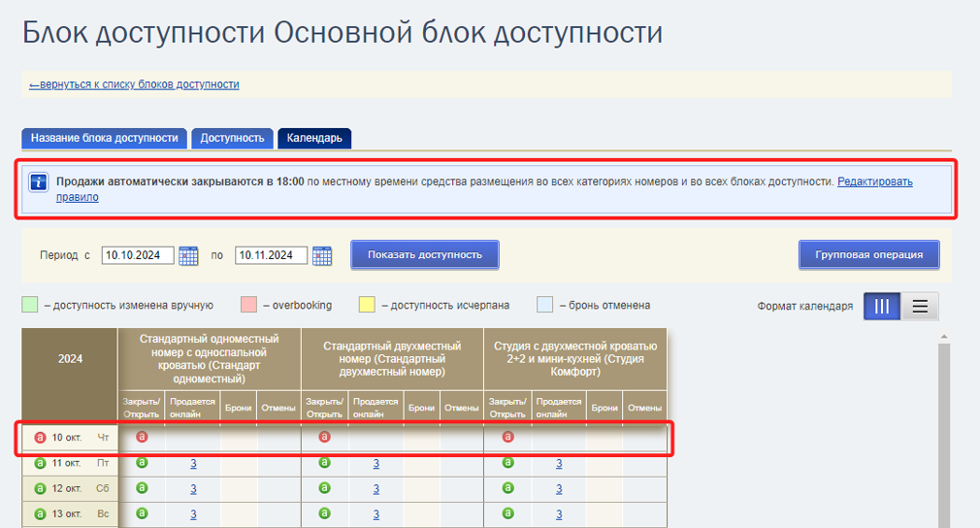Screen dimensions: 980x528
Task: Toggle the green status icon beside 11 окт.
Action: [40, 463]
